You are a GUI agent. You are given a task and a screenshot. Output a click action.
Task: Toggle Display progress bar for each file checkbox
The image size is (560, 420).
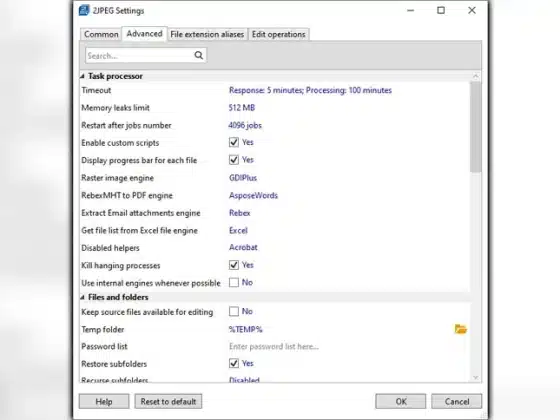[x=234, y=160]
